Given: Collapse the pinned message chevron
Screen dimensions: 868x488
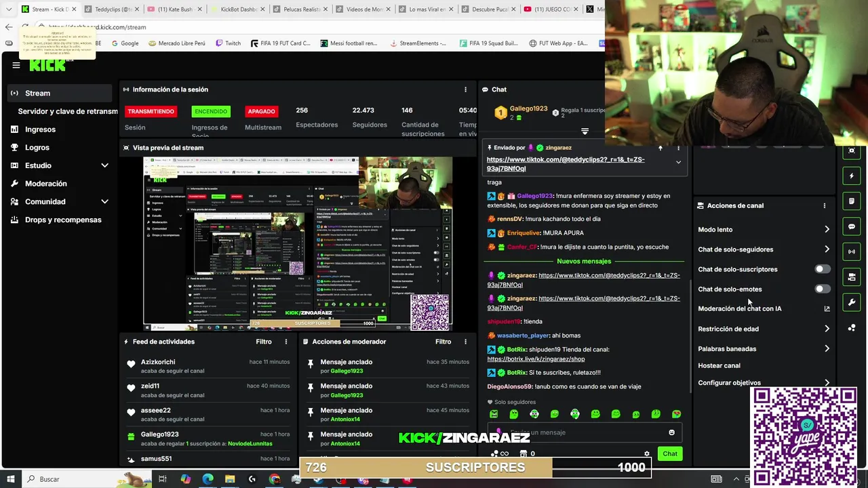Looking at the screenshot, I should tap(678, 162).
